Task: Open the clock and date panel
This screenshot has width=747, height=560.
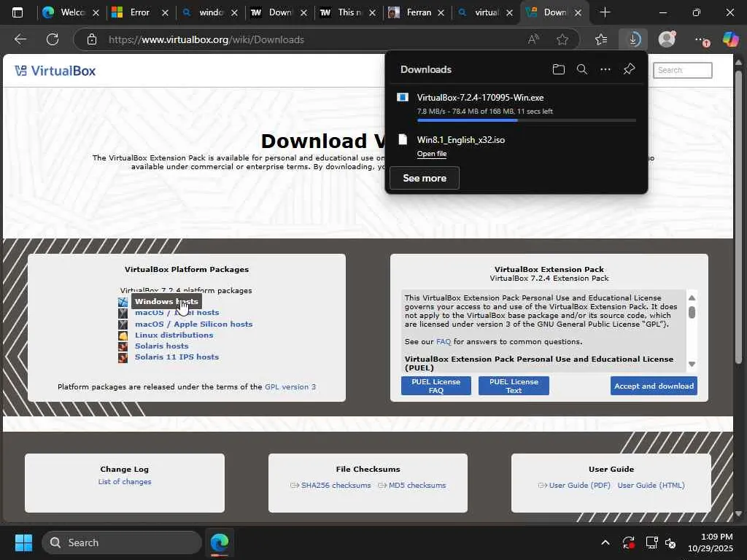Action: click(x=711, y=542)
